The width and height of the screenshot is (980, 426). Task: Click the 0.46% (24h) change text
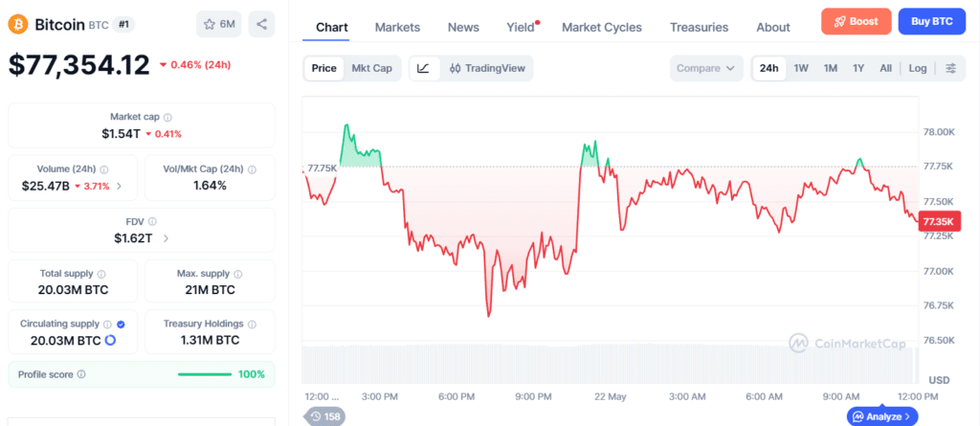click(x=197, y=64)
